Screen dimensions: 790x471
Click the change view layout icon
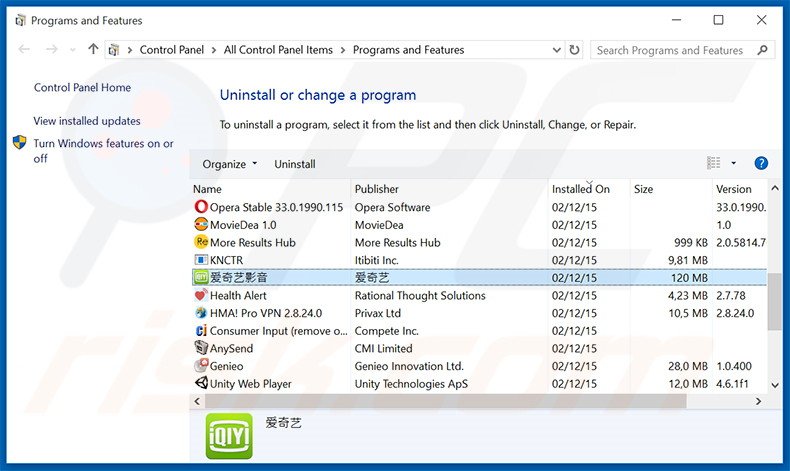(713, 163)
